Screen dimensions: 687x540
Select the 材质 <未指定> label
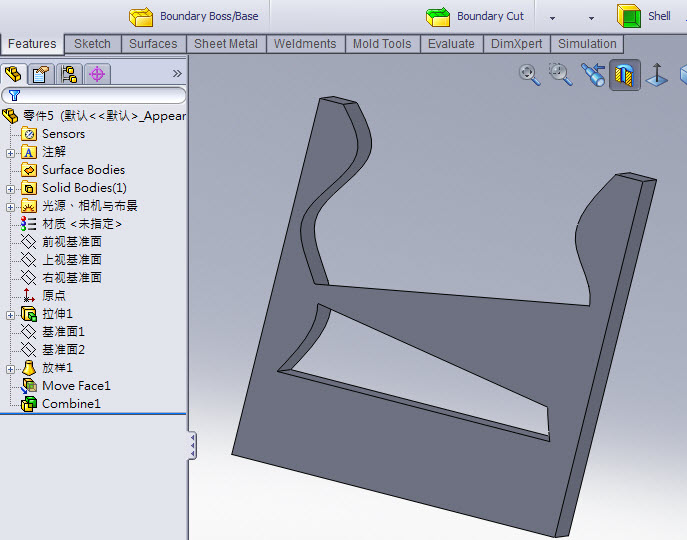[x=82, y=224]
